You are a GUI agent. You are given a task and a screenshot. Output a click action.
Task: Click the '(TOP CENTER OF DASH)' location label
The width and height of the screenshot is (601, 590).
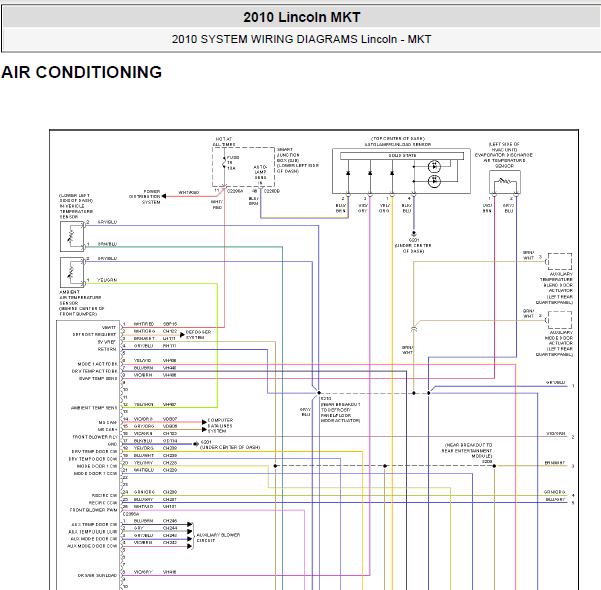(397, 139)
